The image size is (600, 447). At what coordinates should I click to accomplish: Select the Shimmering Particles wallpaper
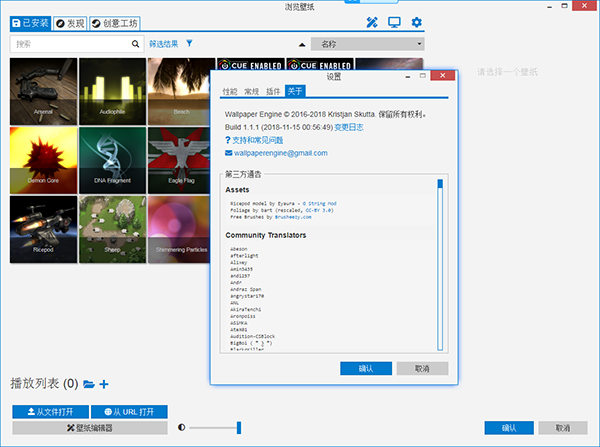coord(179,229)
